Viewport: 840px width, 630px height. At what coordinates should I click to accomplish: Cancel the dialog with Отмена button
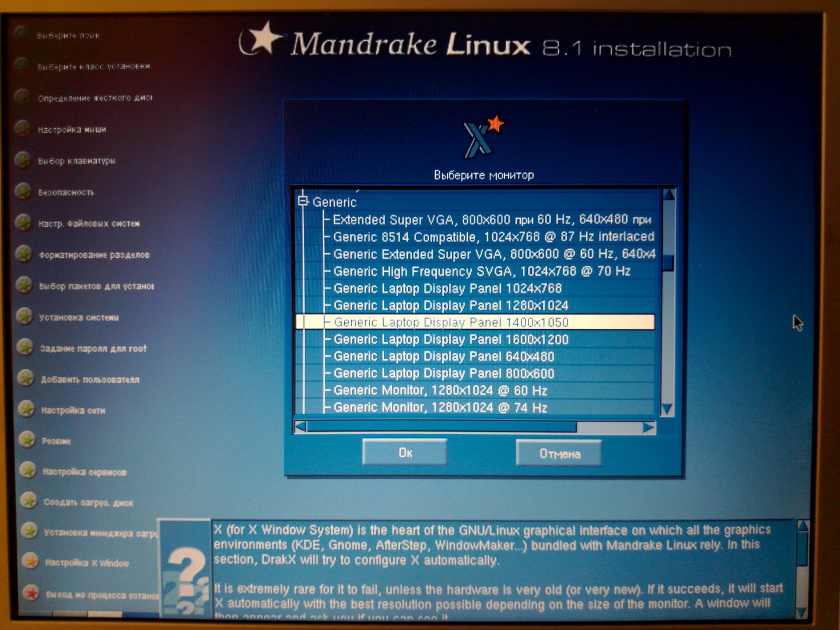tap(559, 453)
